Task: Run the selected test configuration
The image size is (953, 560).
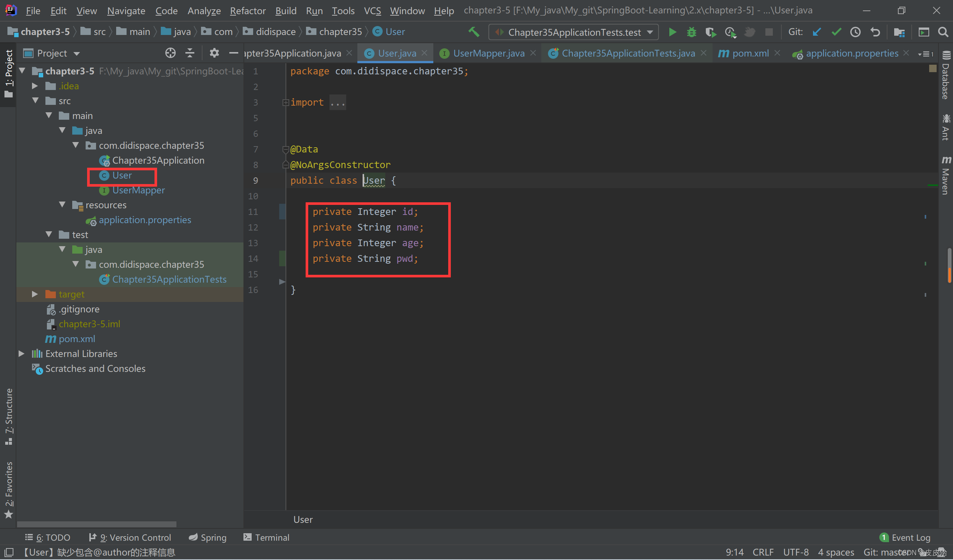Action: click(x=672, y=32)
